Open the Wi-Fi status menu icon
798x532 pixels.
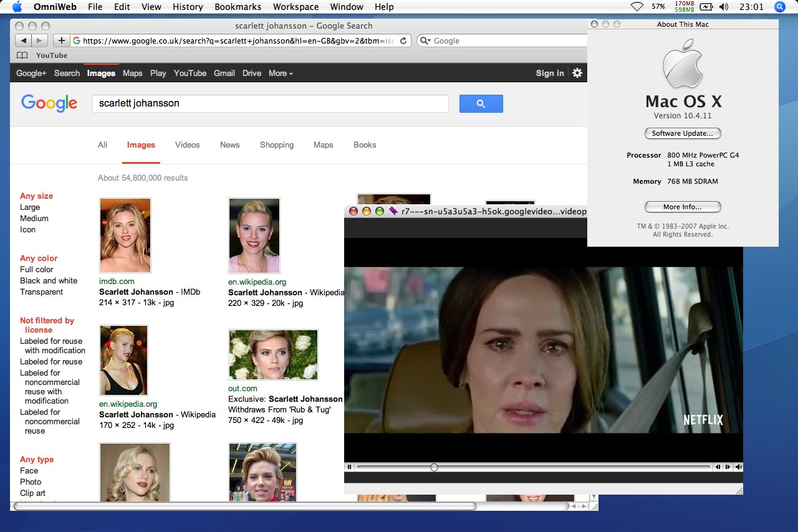tap(637, 7)
